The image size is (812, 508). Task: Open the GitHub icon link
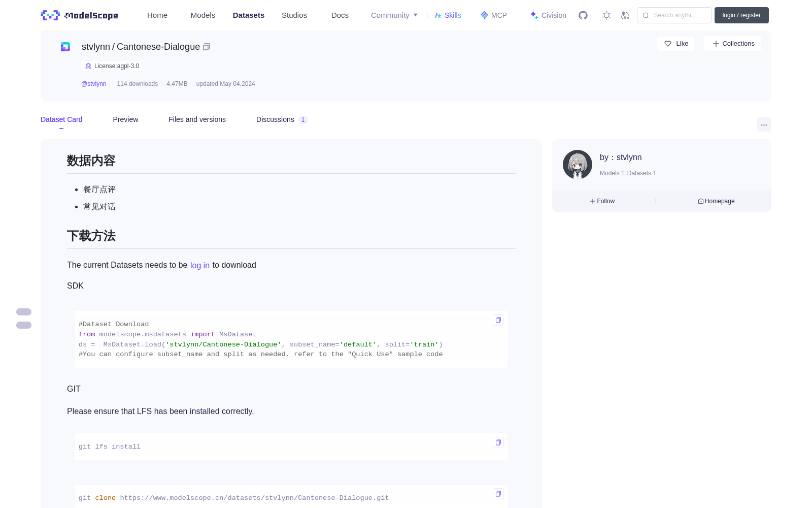point(583,15)
